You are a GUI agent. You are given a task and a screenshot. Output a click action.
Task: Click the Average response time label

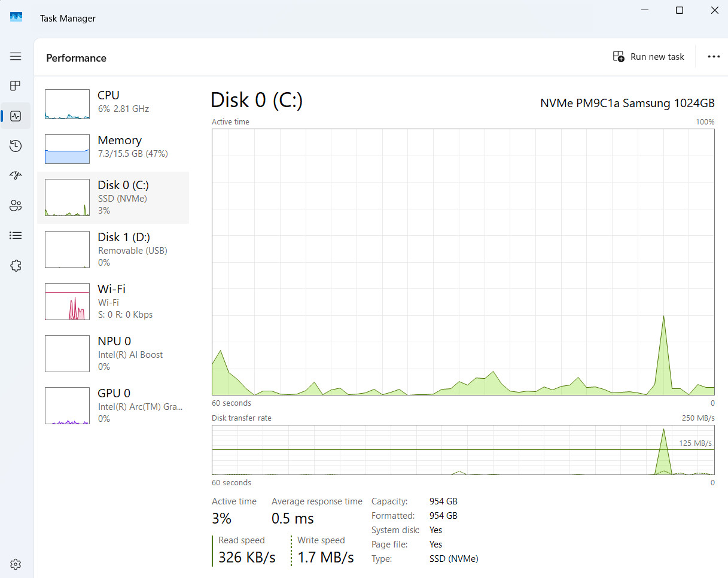tap(317, 501)
